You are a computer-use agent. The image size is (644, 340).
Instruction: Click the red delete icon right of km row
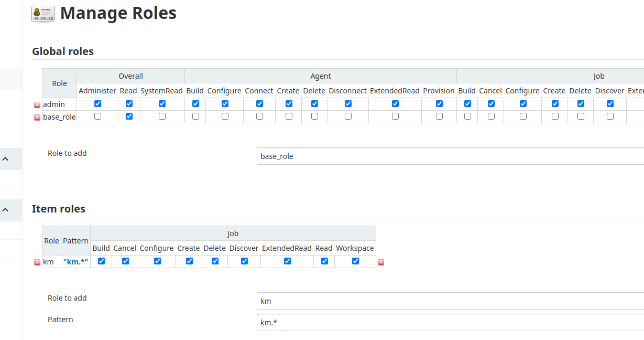(x=381, y=262)
